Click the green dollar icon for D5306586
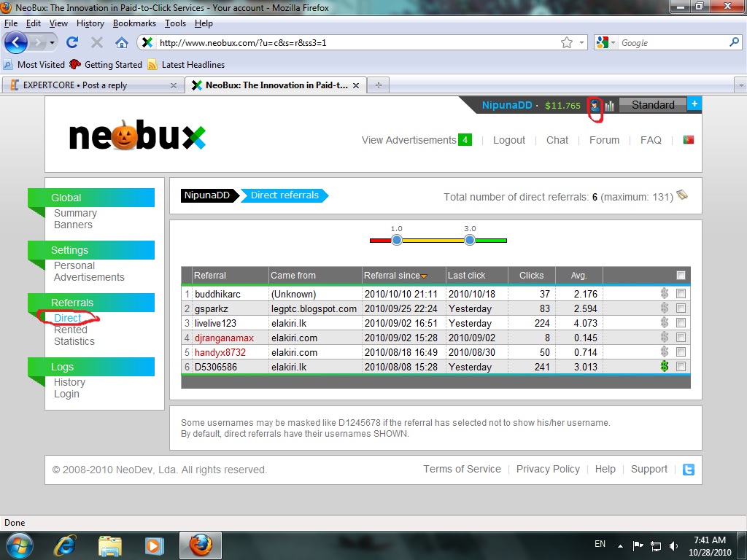Screen dimensions: 747x560 pyautogui.click(x=664, y=367)
